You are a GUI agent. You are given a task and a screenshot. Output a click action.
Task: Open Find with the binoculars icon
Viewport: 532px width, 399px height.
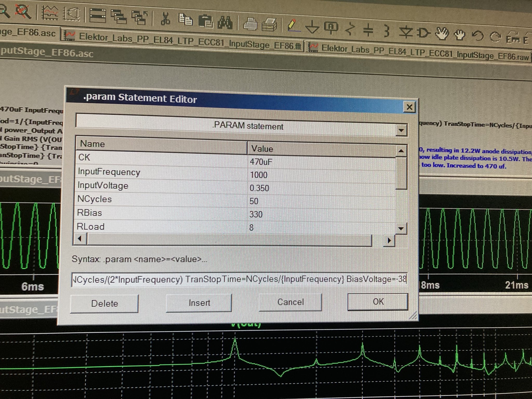pyautogui.click(x=225, y=22)
